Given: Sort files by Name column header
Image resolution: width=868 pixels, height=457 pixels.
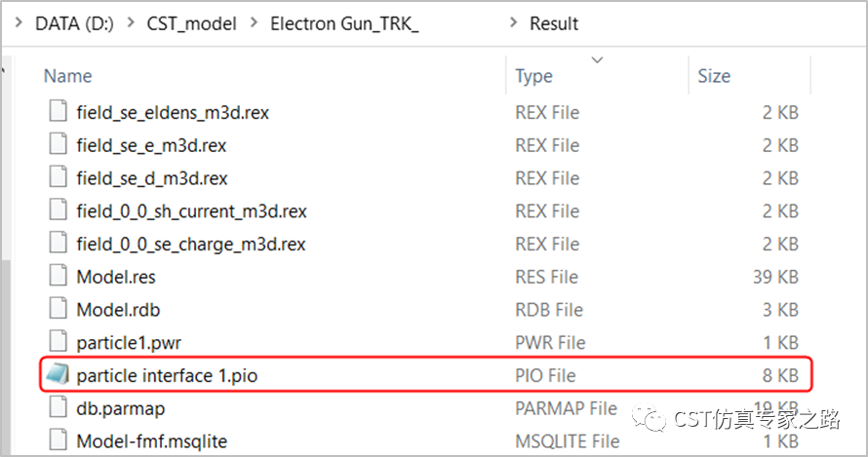Looking at the screenshot, I should click(67, 76).
